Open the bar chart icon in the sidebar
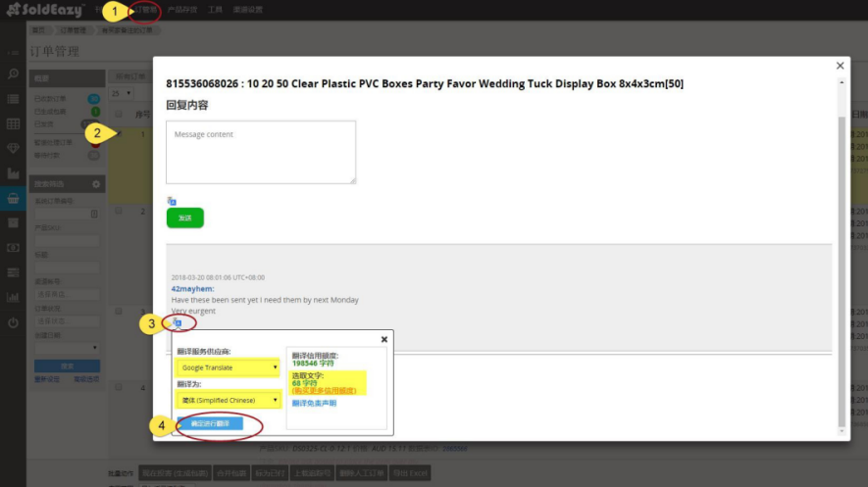868x487 pixels. click(13, 298)
